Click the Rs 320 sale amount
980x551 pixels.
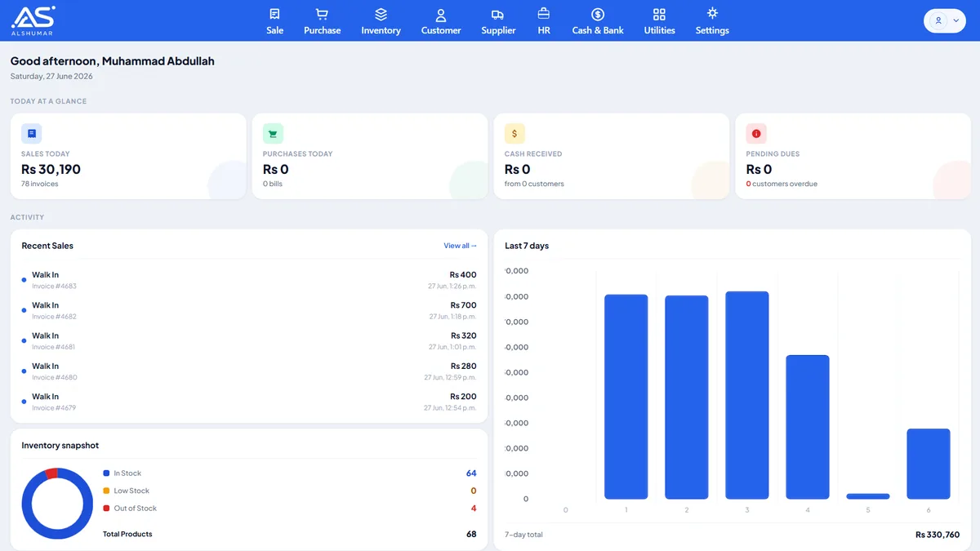coord(463,335)
